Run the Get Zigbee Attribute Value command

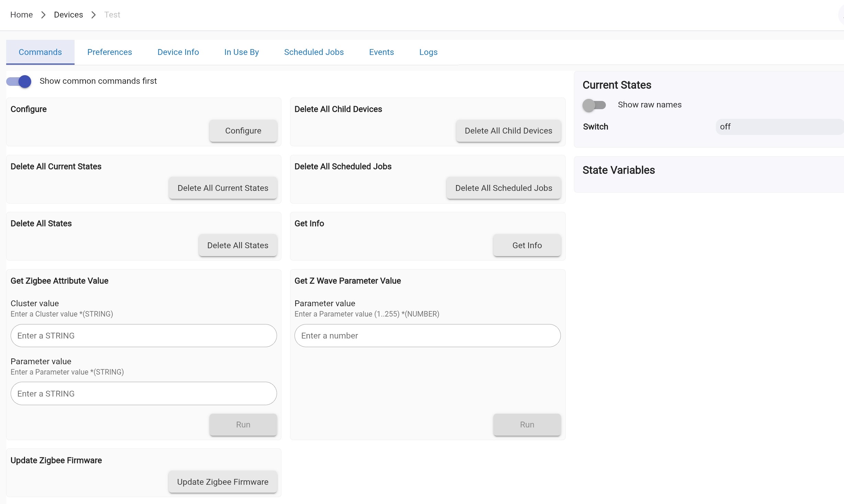(243, 425)
